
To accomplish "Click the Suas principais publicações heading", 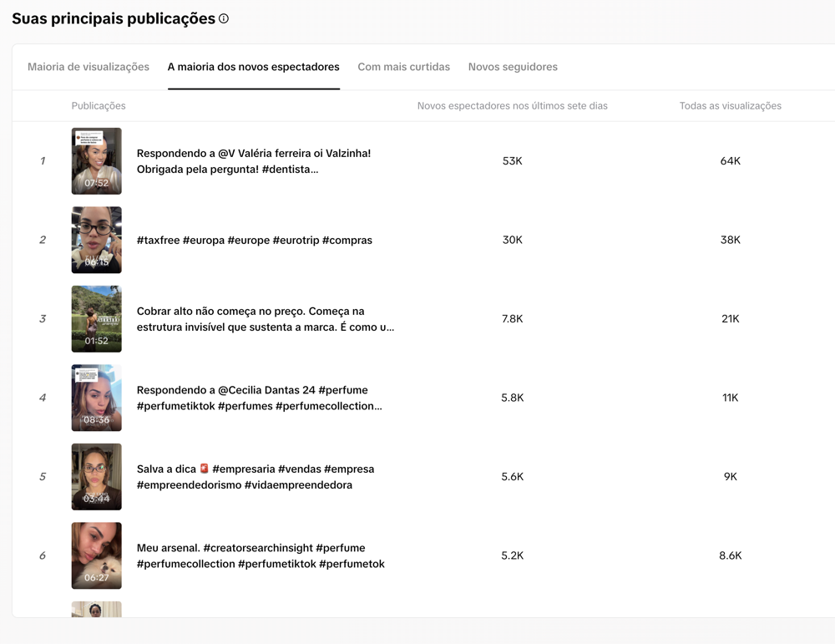I will (x=114, y=18).
